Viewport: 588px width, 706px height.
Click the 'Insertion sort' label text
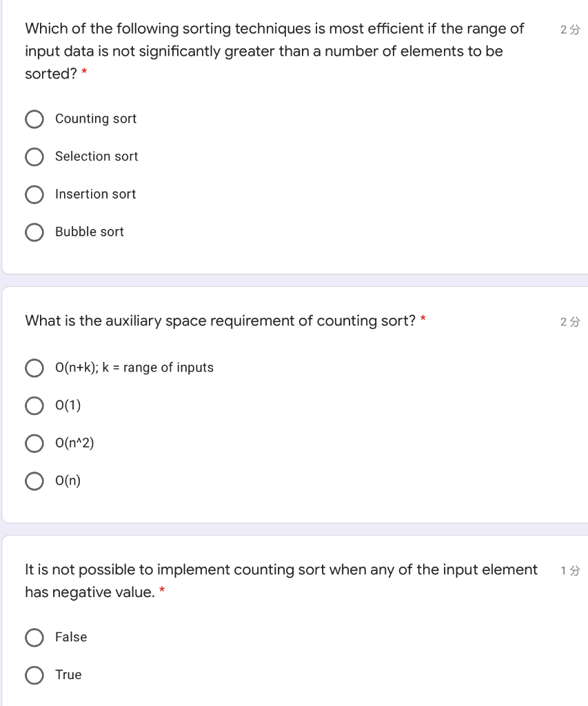[95, 194]
